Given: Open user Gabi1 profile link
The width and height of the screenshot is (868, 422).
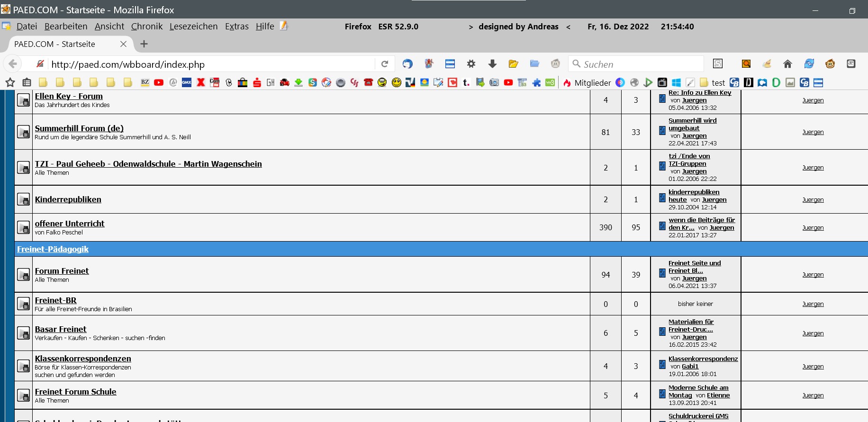Looking at the screenshot, I should [x=690, y=366].
